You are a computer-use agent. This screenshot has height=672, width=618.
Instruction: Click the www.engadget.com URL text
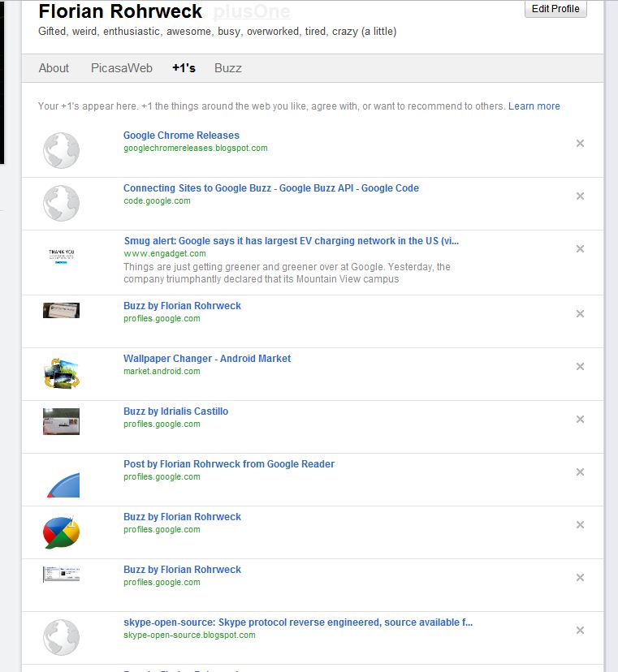click(165, 253)
